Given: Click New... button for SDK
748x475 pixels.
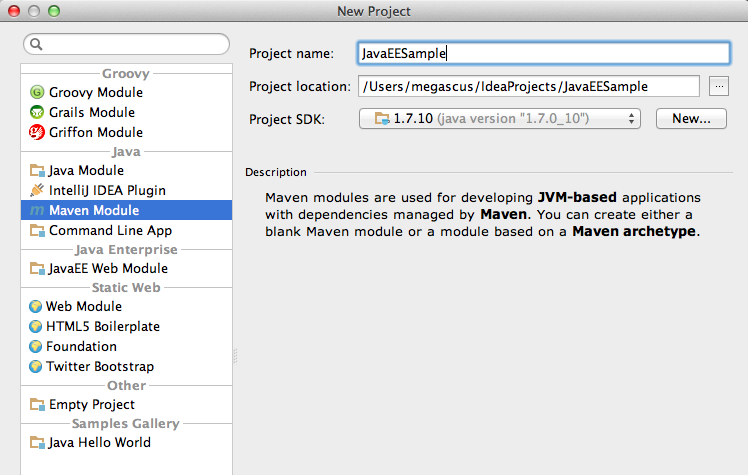Looking at the screenshot, I should click(x=691, y=119).
